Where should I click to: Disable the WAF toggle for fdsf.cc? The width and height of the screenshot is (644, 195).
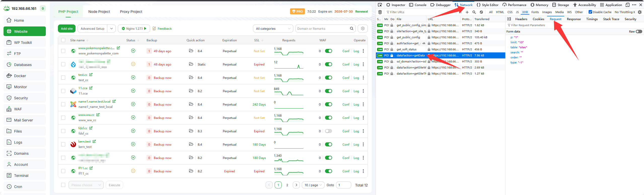coord(328,131)
